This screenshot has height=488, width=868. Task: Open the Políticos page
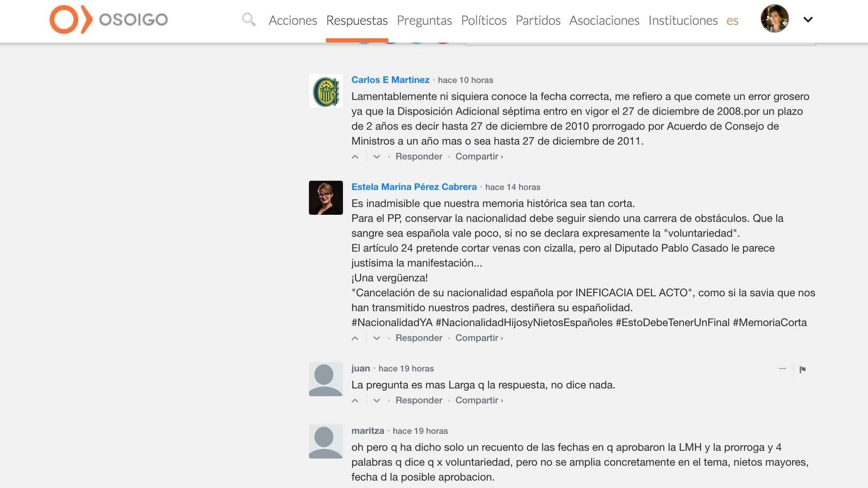483,21
